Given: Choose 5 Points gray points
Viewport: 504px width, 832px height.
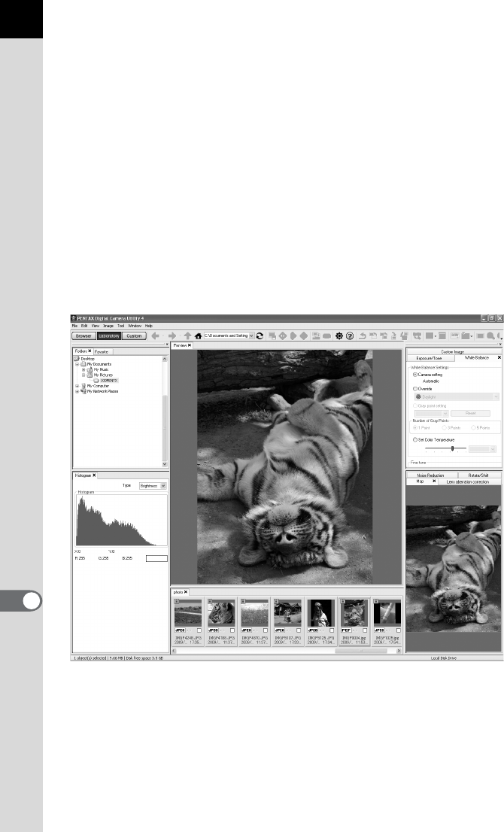Looking at the screenshot, I should (473, 428).
